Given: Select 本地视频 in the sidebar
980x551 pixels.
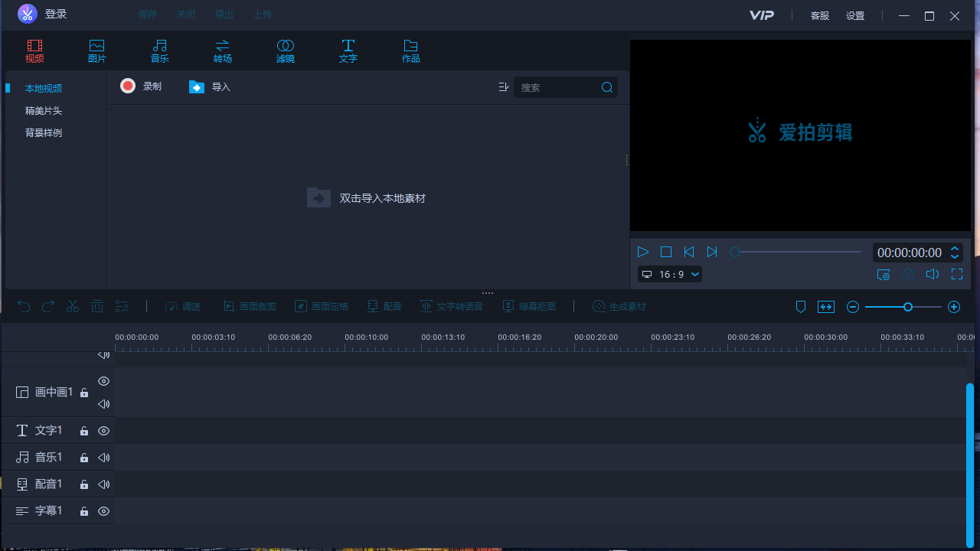Looking at the screenshot, I should tap(44, 89).
